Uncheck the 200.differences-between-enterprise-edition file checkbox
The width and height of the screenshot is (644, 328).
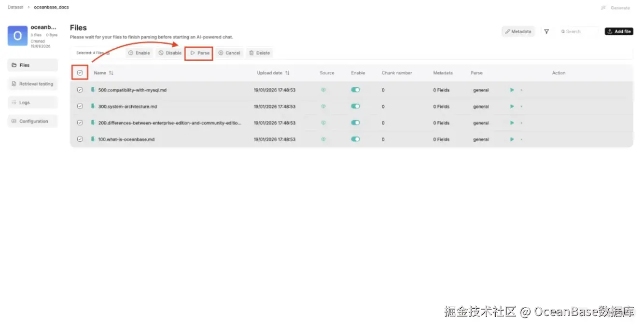click(80, 123)
